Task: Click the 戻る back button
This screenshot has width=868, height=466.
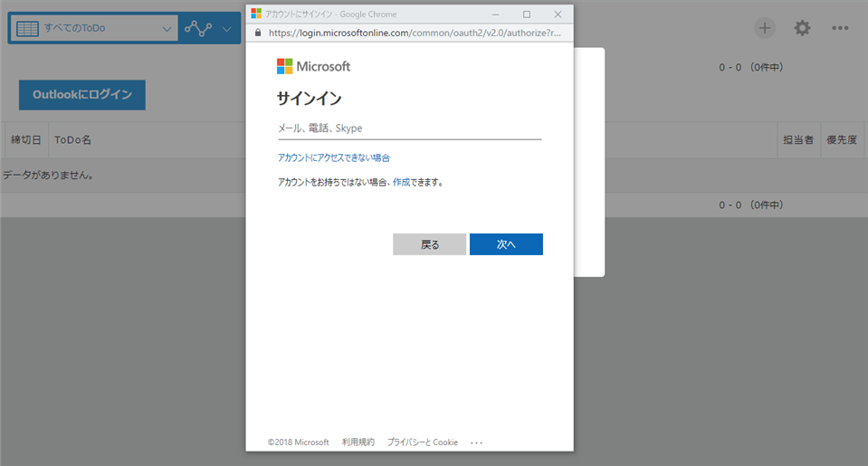Action: pyautogui.click(x=430, y=244)
